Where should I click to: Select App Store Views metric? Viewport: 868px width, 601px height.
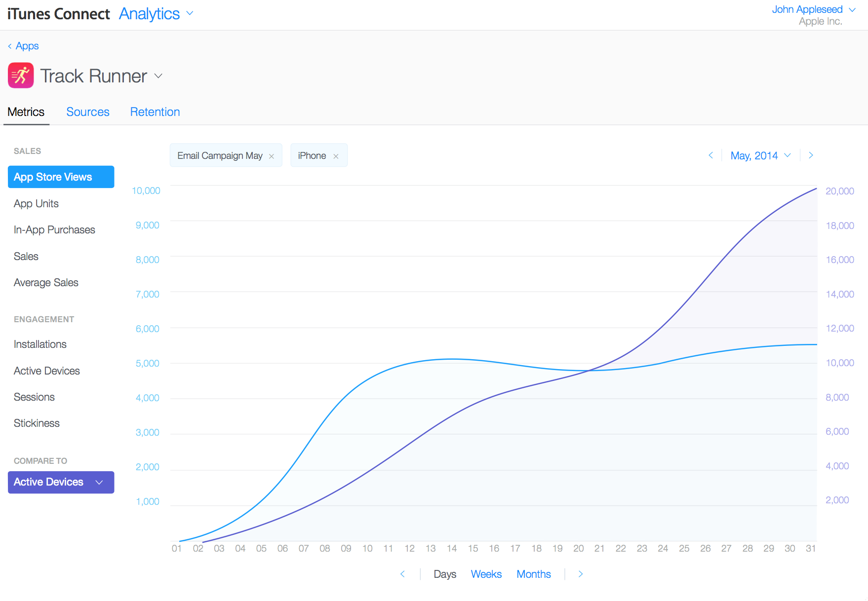tap(61, 177)
